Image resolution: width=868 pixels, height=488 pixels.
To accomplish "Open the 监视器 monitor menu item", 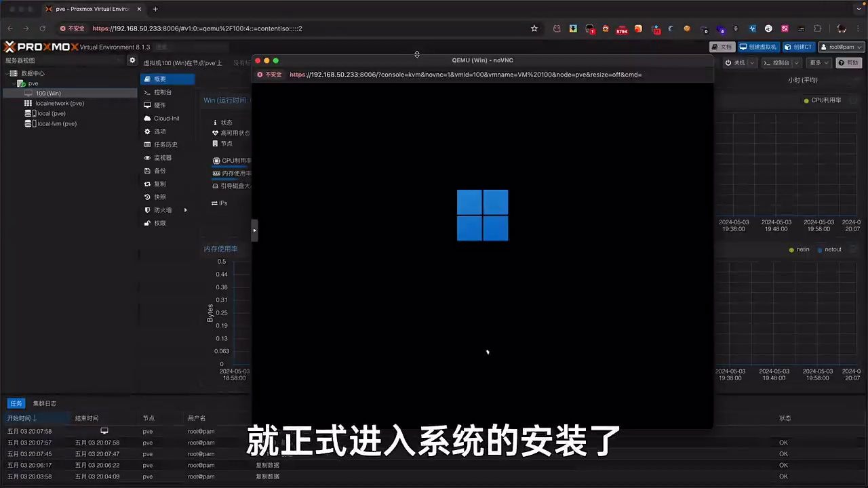I will (x=167, y=158).
